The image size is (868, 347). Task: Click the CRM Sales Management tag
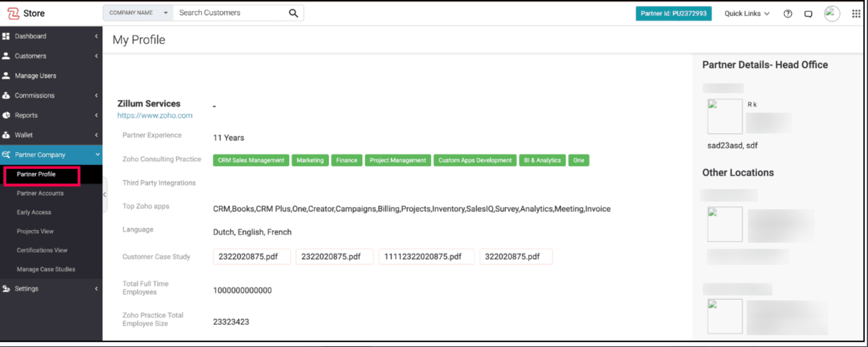(251, 160)
